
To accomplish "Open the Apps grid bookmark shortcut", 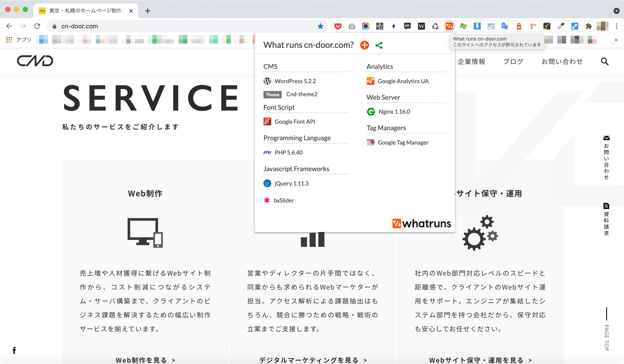I will point(9,39).
